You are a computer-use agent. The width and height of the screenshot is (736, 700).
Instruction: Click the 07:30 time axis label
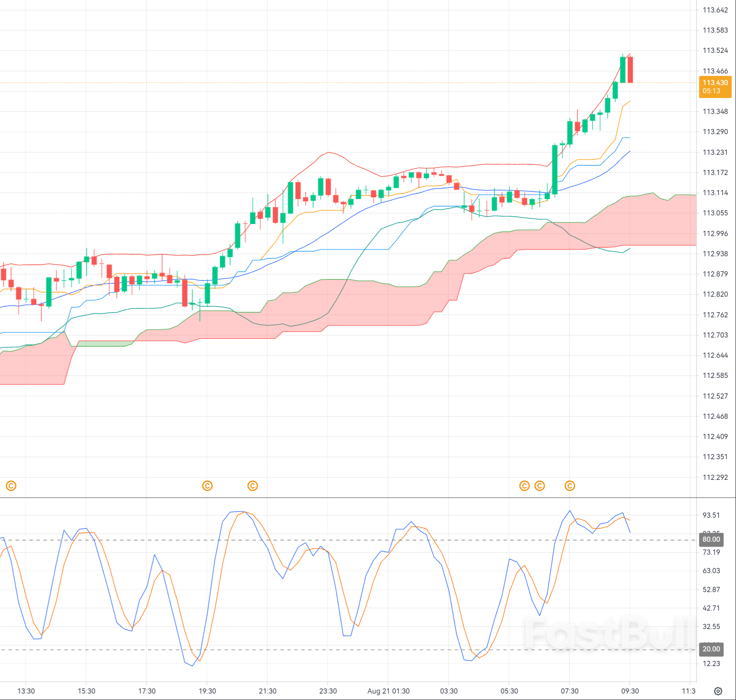570,691
